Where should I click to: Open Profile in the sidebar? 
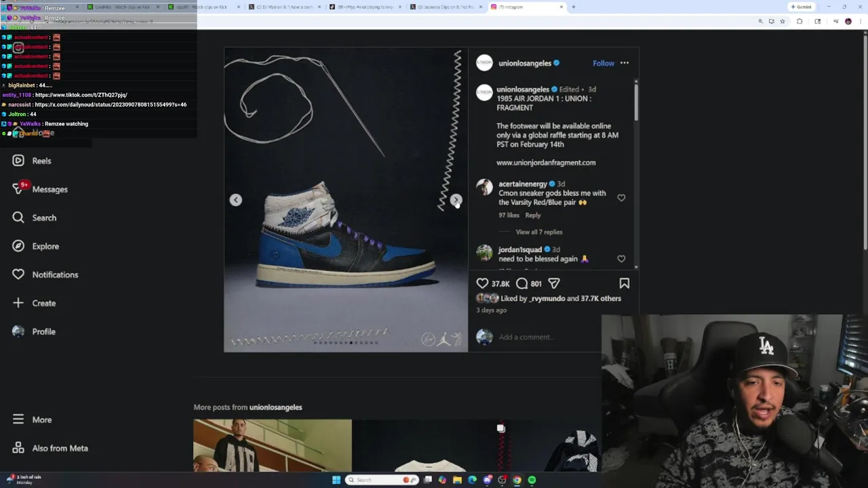point(34,331)
